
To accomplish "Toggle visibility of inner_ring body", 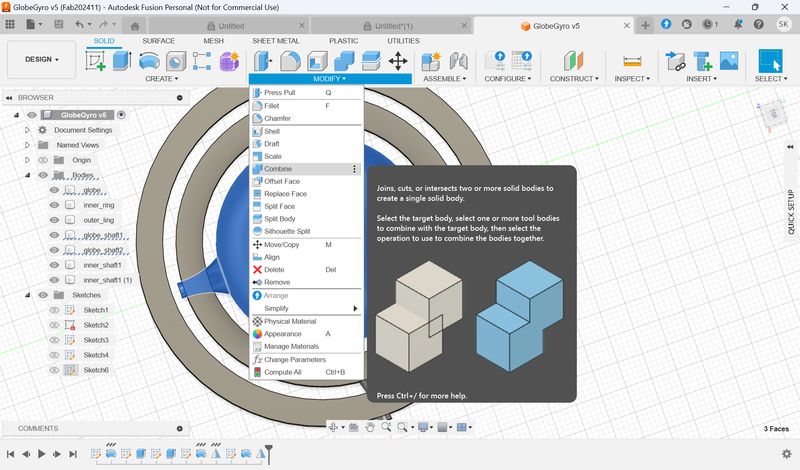I will [x=54, y=205].
